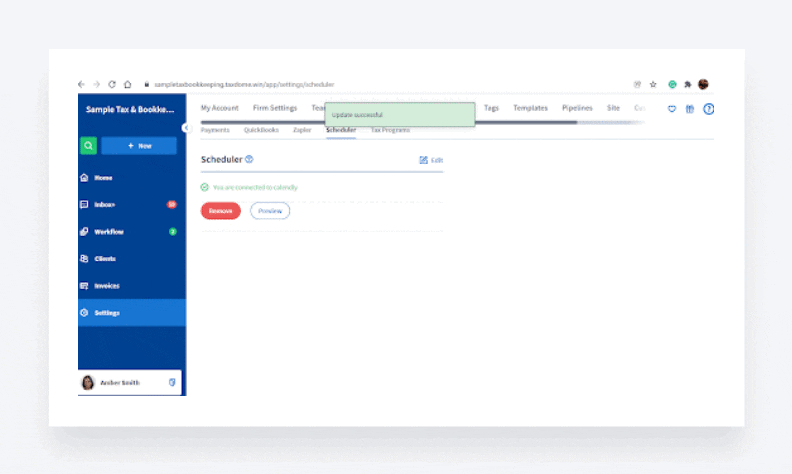Click the info icon beside Scheduler heading
Screen dimensions: 792x474
point(249,159)
